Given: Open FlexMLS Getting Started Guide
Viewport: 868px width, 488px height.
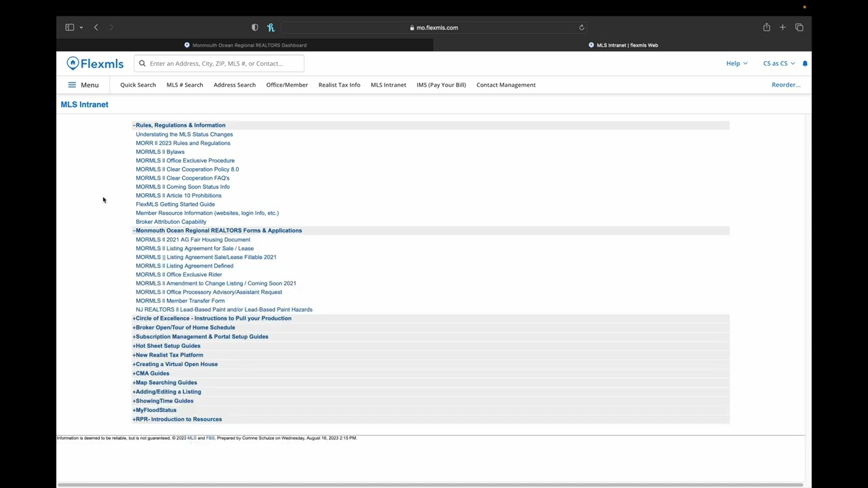Looking at the screenshot, I should (x=175, y=204).
